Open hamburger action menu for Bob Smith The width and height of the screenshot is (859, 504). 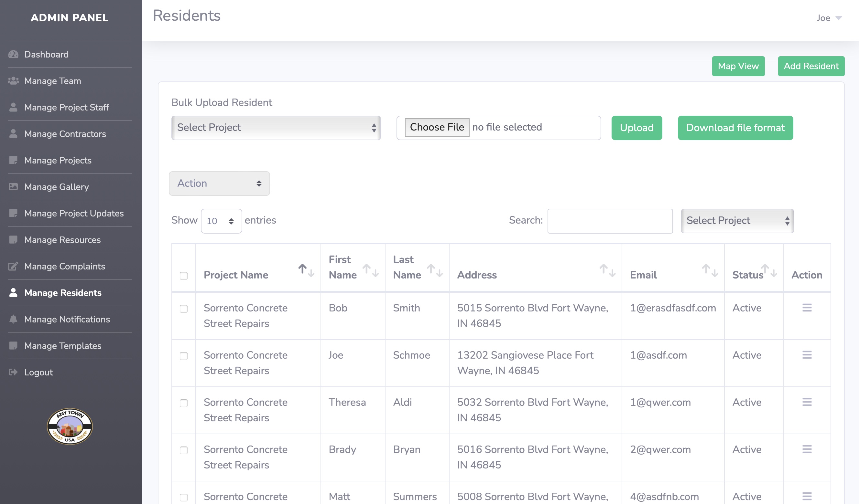click(x=807, y=308)
